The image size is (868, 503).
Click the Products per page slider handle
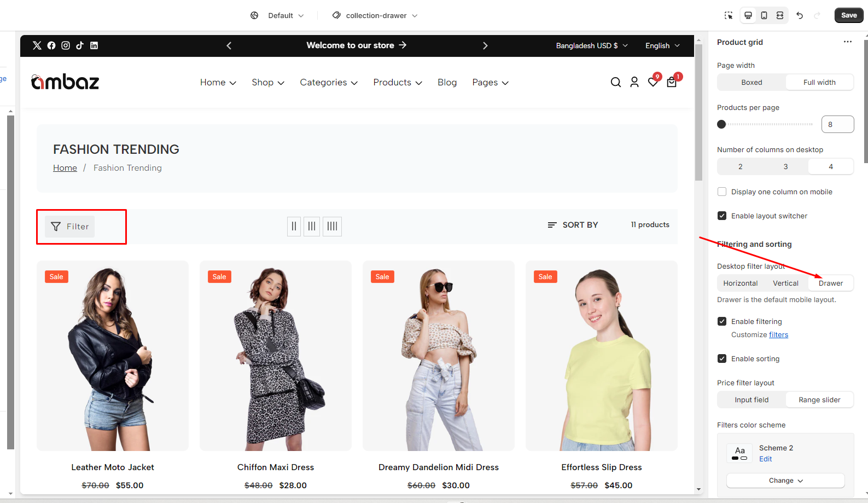(x=721, y=124)
